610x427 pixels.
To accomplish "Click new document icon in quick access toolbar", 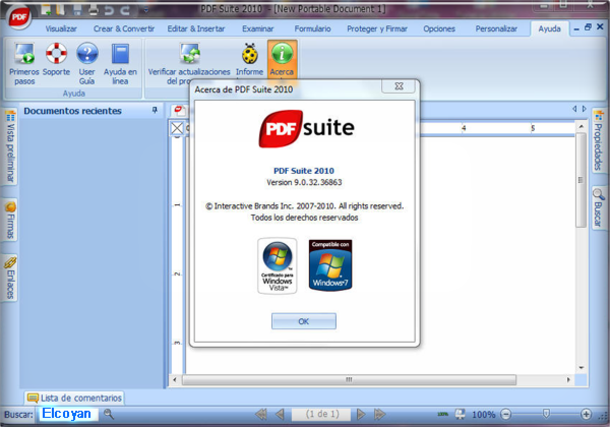I will 47,9.
